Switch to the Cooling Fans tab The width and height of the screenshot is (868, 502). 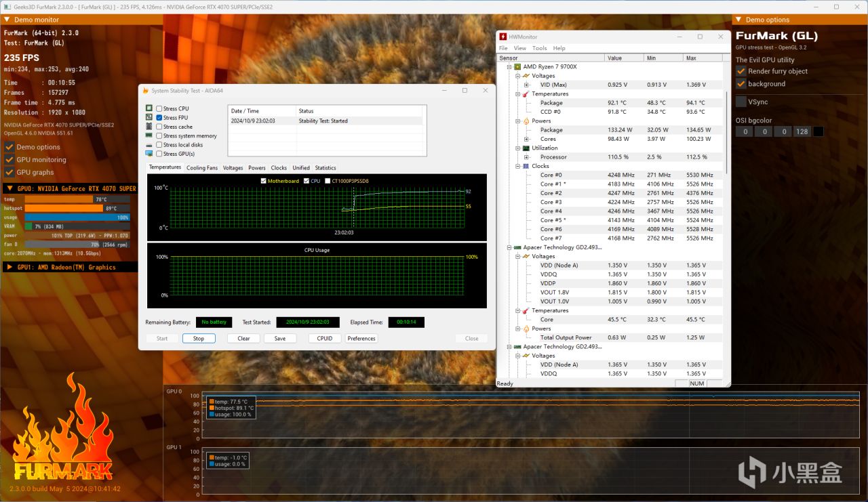click(202, 168)
